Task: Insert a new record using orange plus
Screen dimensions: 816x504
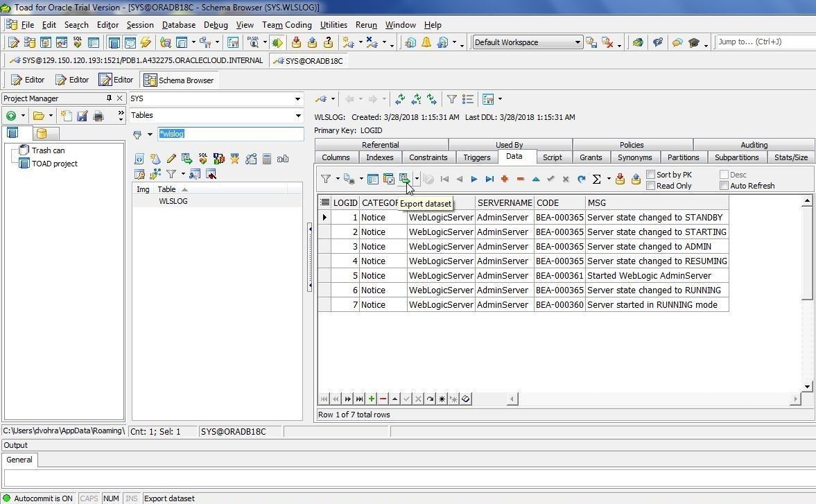Action: click(x=504, y=179)
